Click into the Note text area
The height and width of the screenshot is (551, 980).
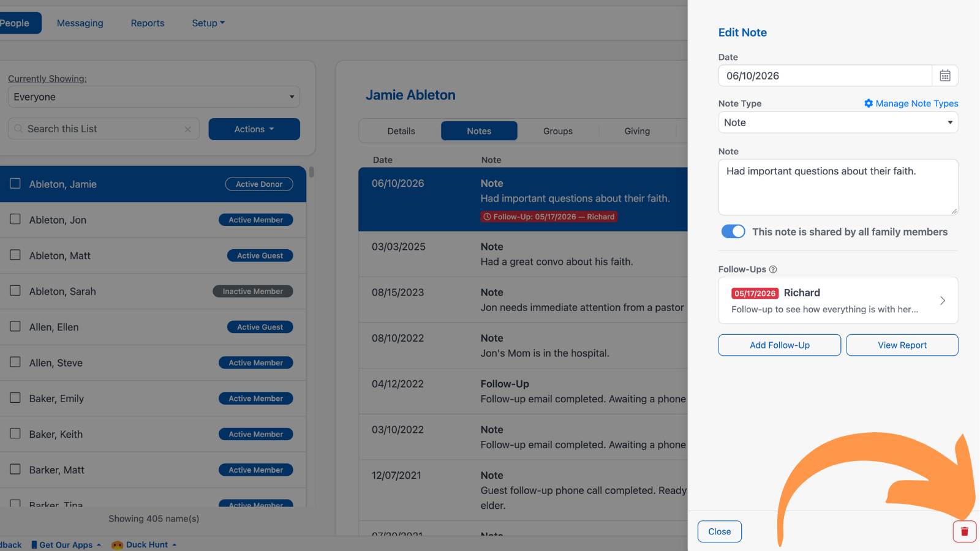pos(838,187)
